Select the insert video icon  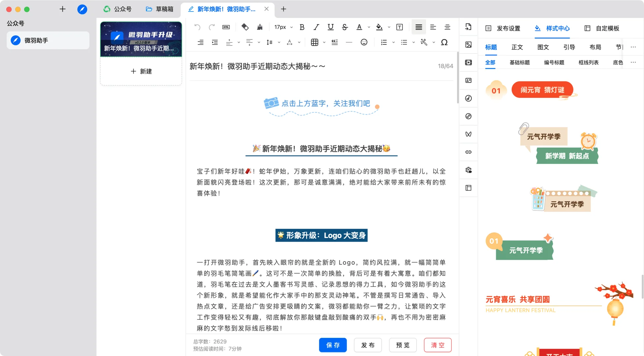pos(468,62)
